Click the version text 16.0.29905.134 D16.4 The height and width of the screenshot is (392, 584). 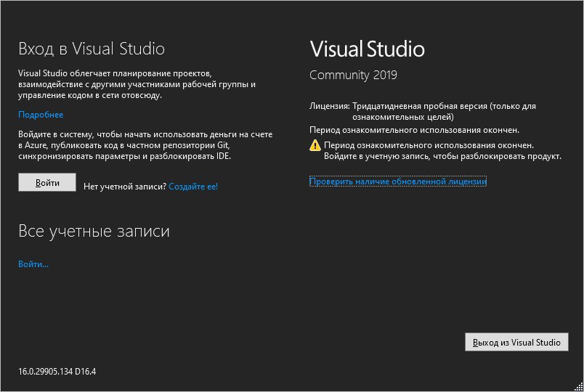pos(57,372)
